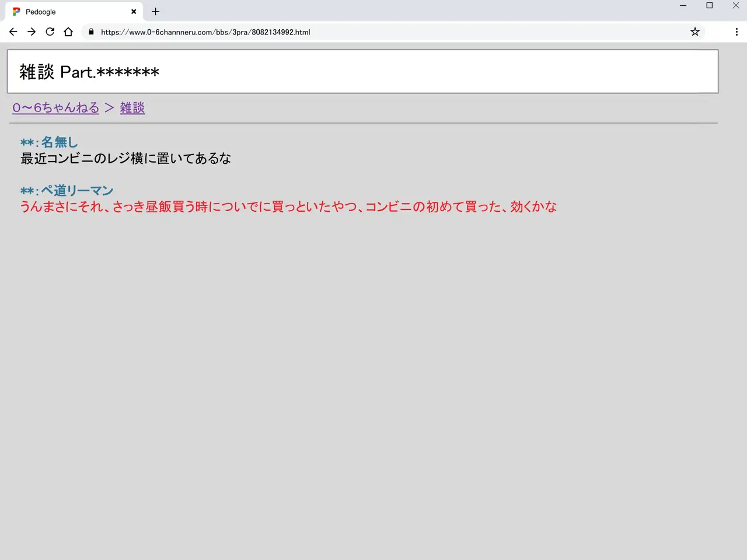Image resolution: width=747 pixels, height=560 pixels.
Task: Follow the first breadcrumb link to the board top
Action: pyautogui.click(x=55, y=108)
